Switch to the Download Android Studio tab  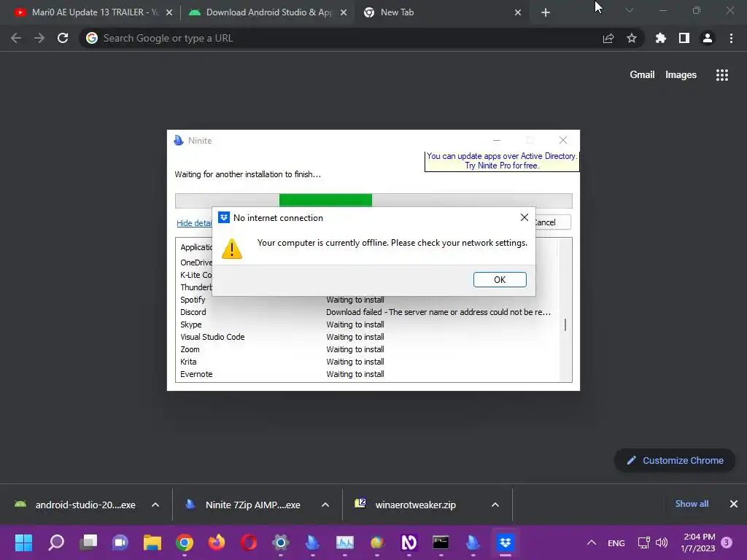[267, 12]
